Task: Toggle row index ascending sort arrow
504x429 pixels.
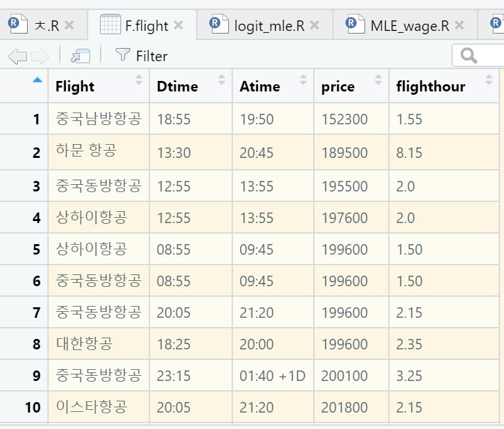Action: coord(38,80)
